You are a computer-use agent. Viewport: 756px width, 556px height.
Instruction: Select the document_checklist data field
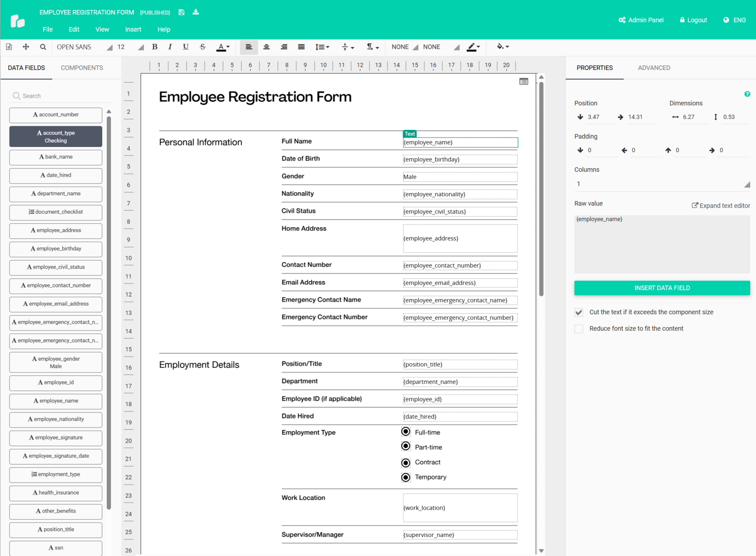pos(56,212)
